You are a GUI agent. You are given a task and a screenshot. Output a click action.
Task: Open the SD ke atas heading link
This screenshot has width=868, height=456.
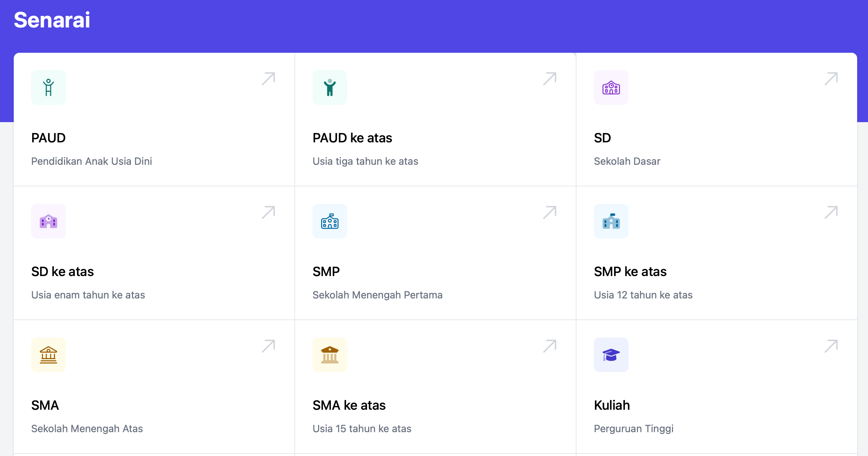(x=63, y=272)
